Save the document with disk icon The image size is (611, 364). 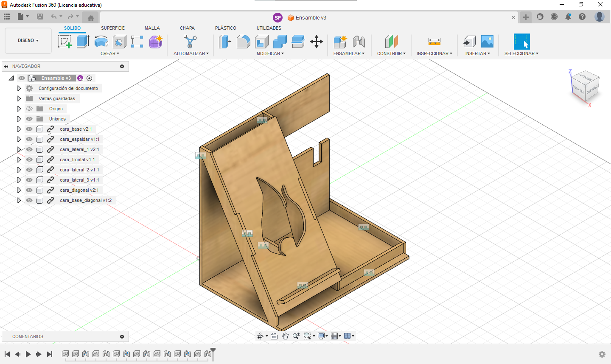coord(40,17)
